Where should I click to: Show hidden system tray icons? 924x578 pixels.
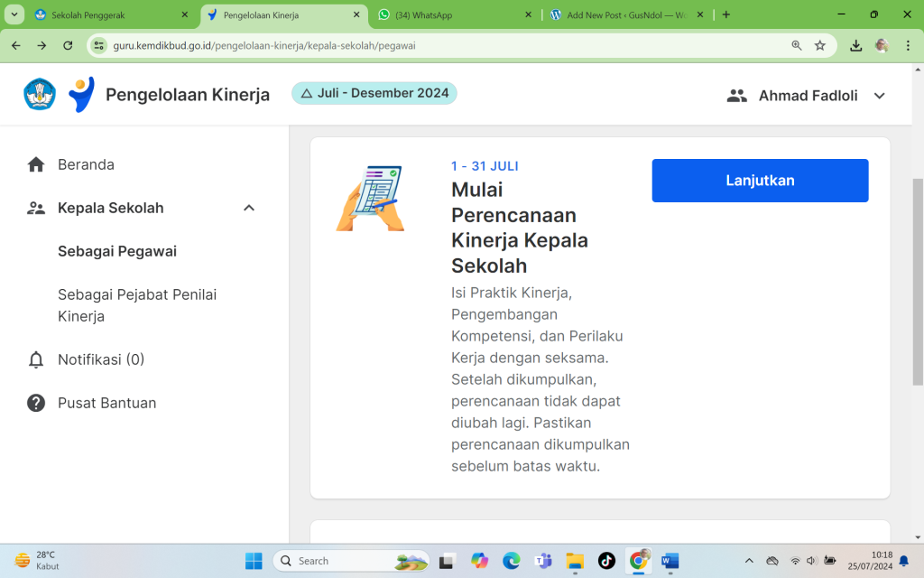748,561
